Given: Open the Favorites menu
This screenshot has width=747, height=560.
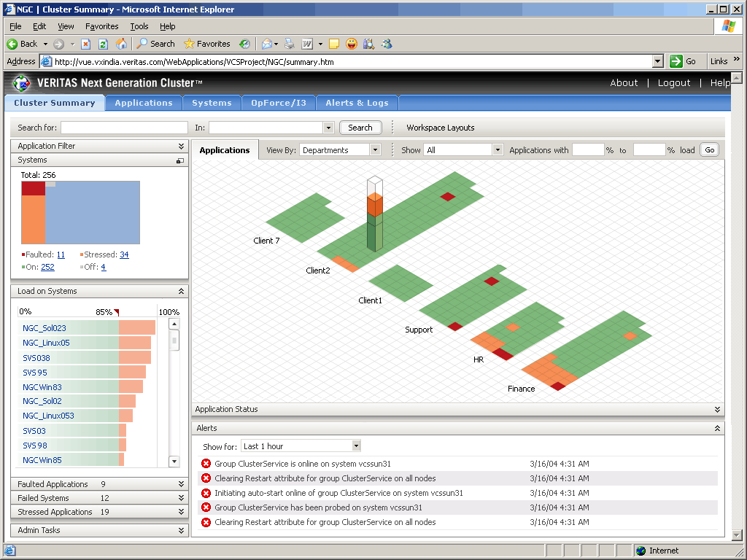Looking at the screenshot, I should click(102, 26).
